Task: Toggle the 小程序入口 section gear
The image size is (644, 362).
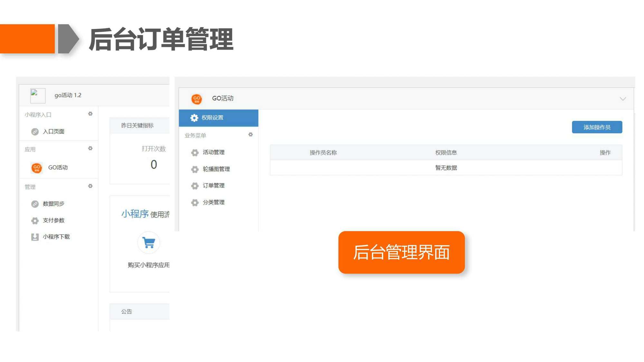Action: [x=90, y=114]
